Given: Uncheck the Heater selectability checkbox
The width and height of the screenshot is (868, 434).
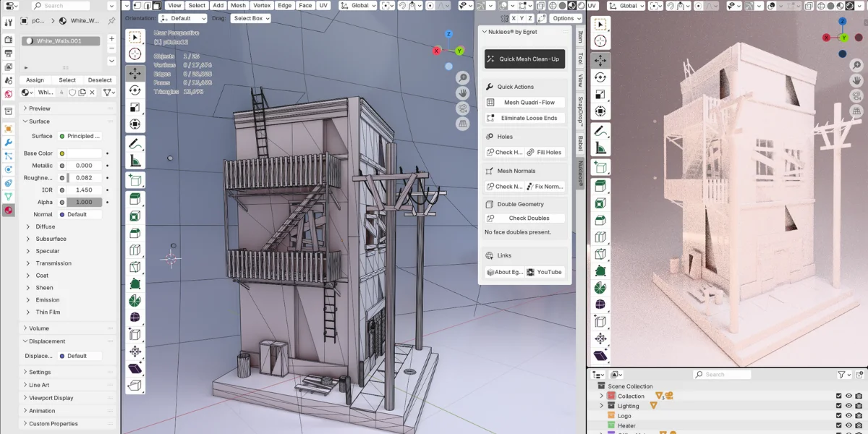Looking at the screenshot, I should pos(839,425).
